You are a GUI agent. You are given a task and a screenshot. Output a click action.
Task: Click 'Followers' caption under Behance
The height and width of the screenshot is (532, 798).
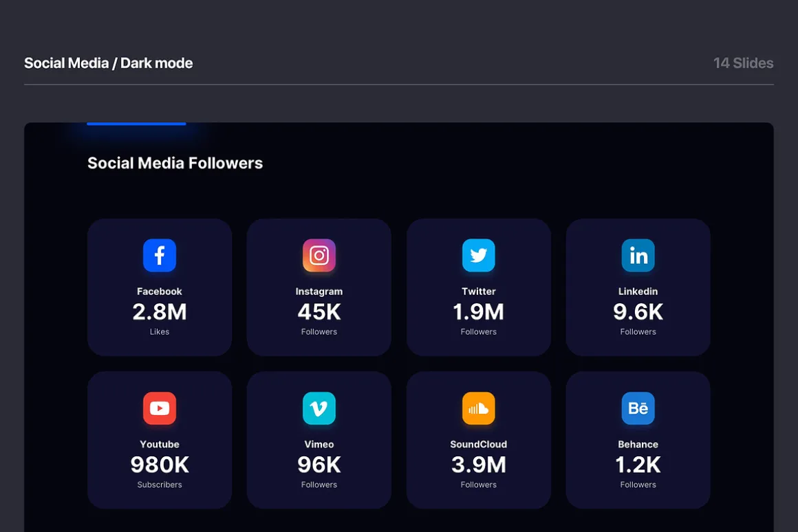tap(638, 485)
